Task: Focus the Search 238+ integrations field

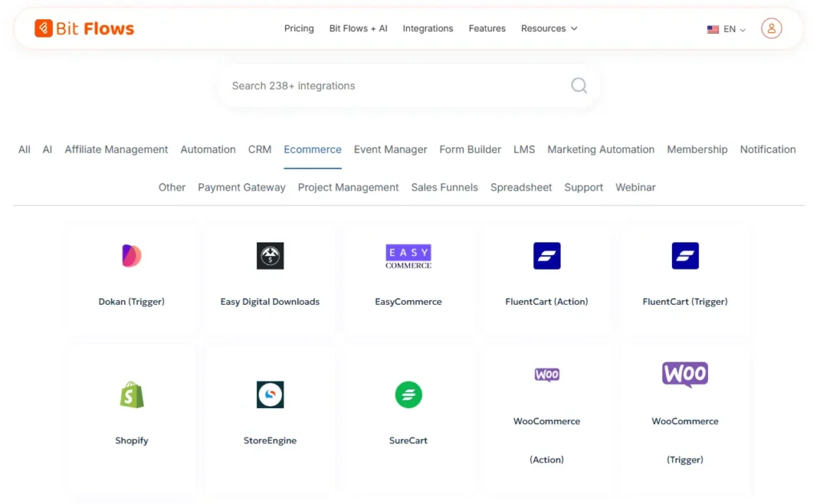Action: (x=408, y=86)
